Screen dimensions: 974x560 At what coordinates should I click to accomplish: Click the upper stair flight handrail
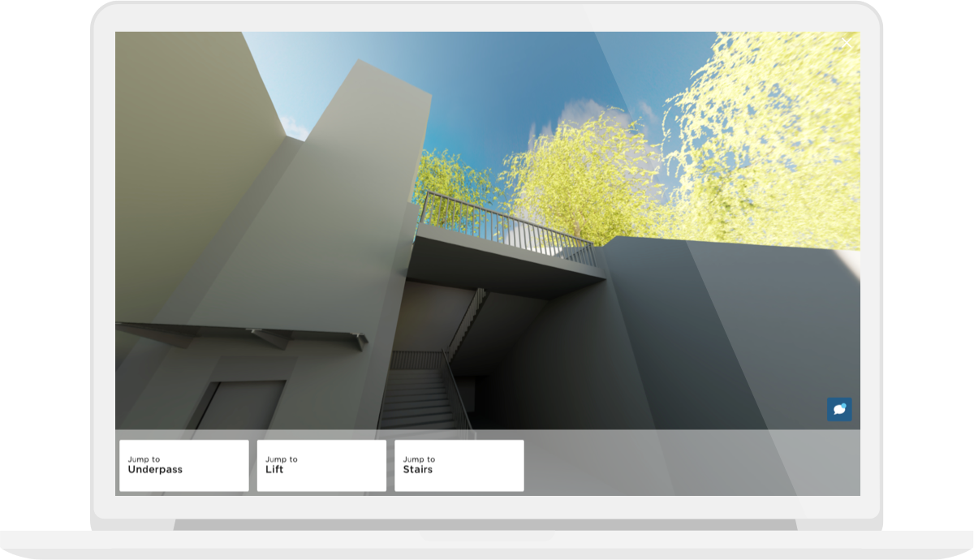point(469,321)
